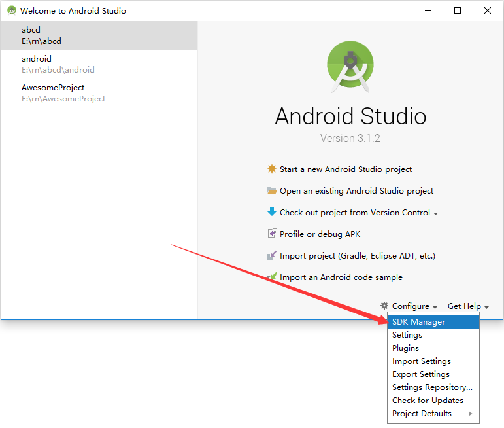Viewport: 504px width, 428px height.
Task: Click the Import project icon
Action: tap(272, 256)
